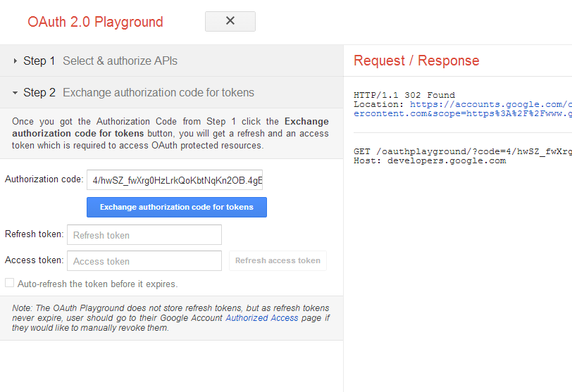This screenshot has height=392, width=572.
Task: Collapse Step 2 Exchange authorization code section
Action: [171, 92]
